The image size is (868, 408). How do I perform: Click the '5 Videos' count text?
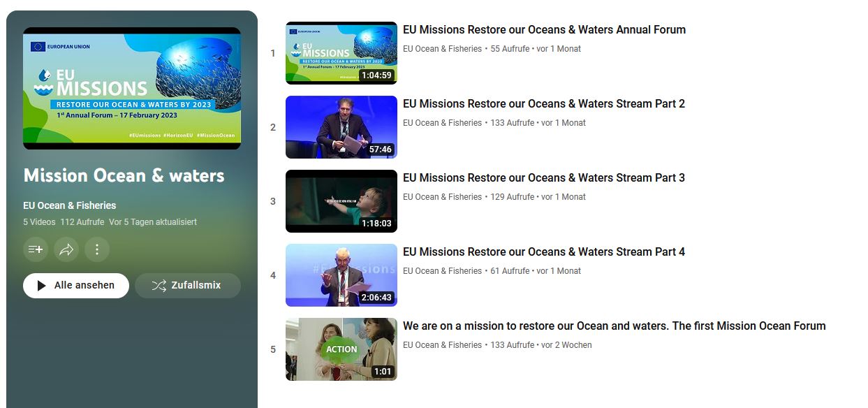tap(39, 222)
